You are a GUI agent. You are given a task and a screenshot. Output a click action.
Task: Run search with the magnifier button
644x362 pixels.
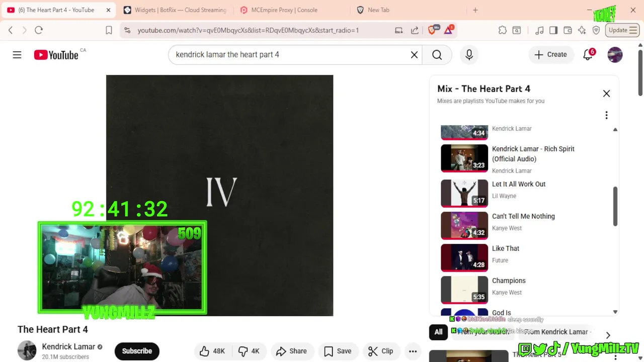coord(437,55)
